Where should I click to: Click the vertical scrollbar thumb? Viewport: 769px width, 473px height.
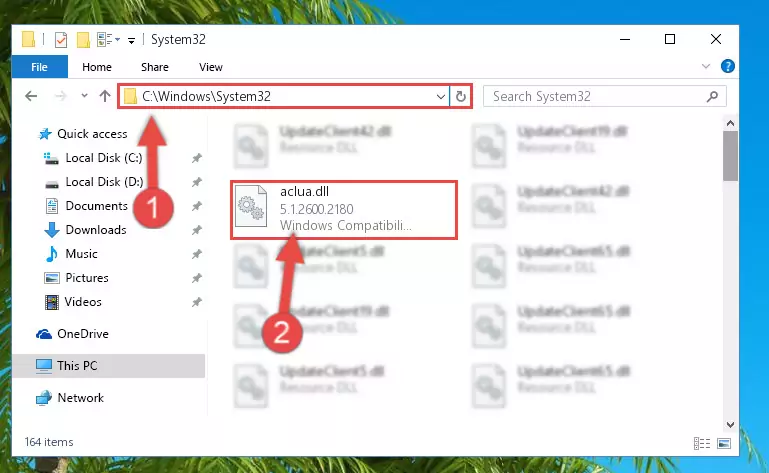(x=730, y=156)
